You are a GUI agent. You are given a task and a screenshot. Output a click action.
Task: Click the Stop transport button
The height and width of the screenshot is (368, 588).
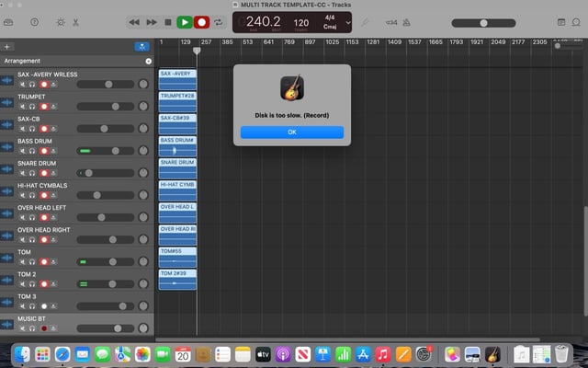[167, 21]
